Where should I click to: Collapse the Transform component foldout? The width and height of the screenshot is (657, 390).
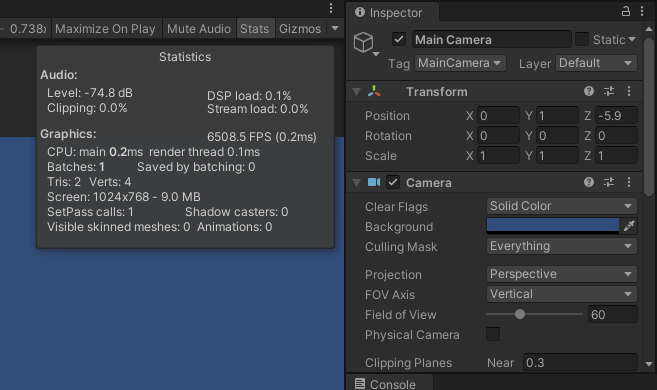point(357,91)
